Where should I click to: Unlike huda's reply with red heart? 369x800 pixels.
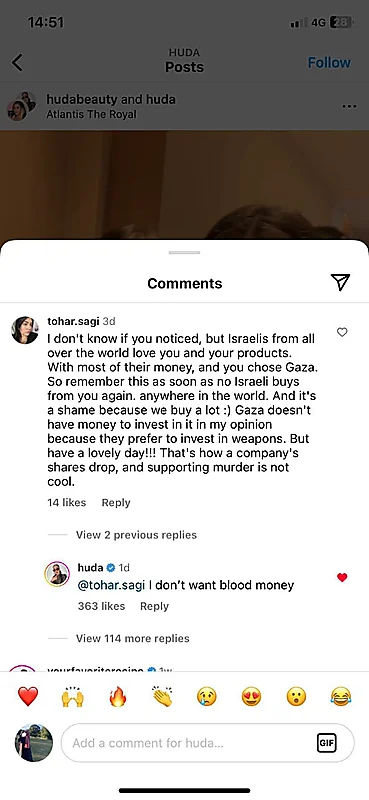(x=342, y=577)
